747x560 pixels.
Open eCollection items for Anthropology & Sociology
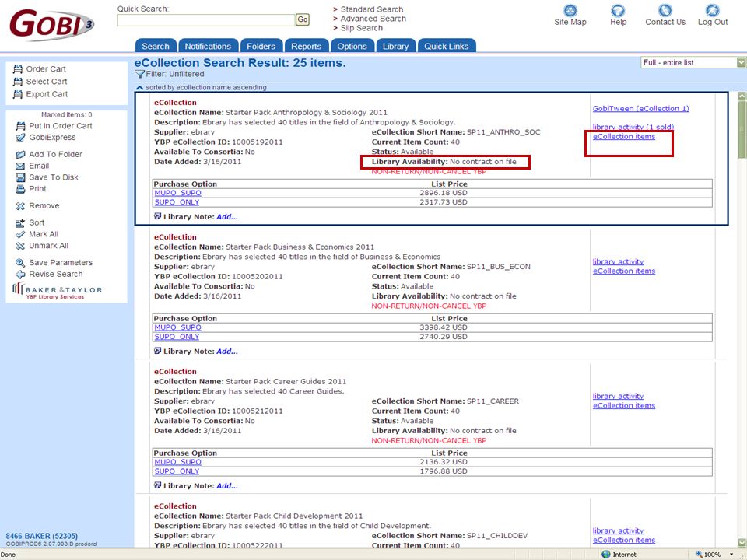pyautogui.click(x=624, y=137)
